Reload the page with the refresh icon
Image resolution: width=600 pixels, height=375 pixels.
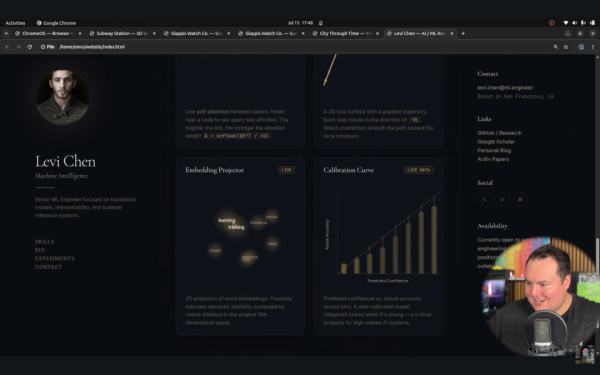[x=29, y=47]
